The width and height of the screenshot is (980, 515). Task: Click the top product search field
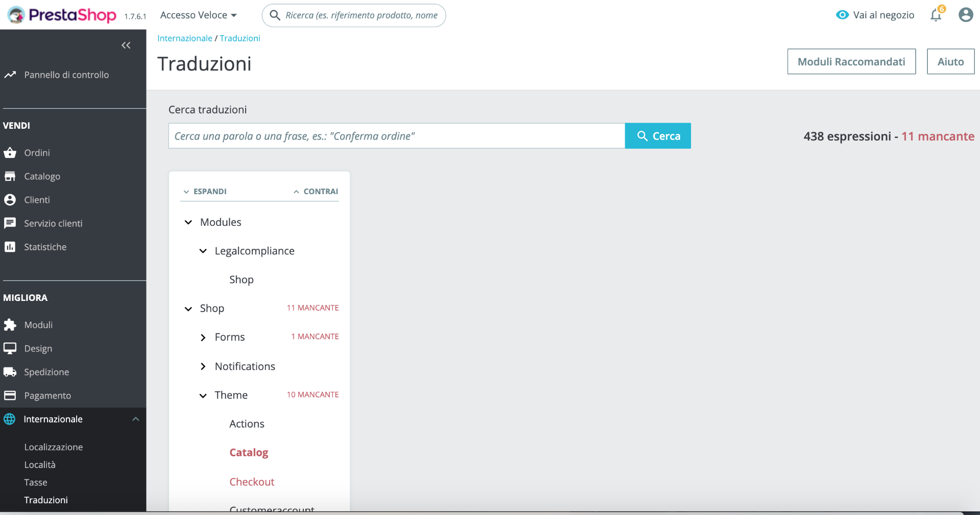coord(354,15)
